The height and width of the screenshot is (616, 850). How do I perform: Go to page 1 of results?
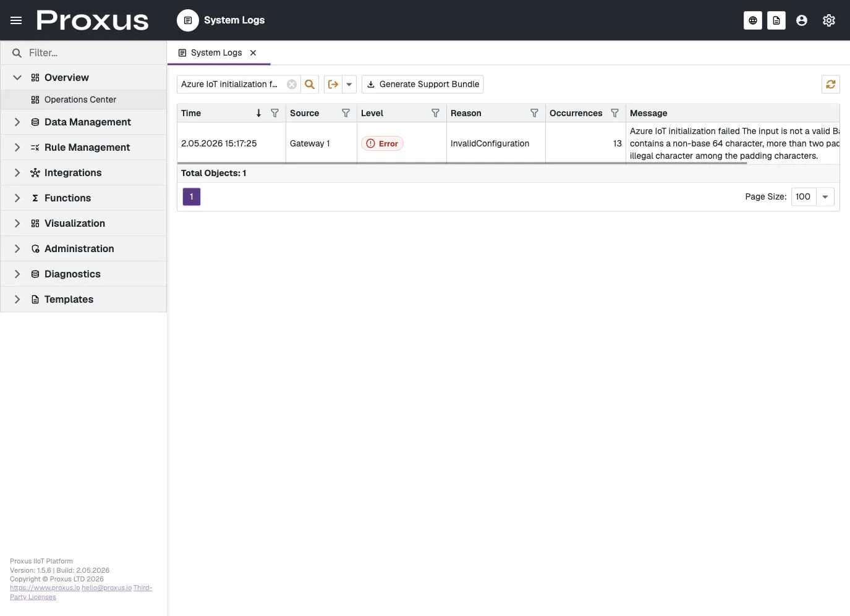tap(192, 197)
